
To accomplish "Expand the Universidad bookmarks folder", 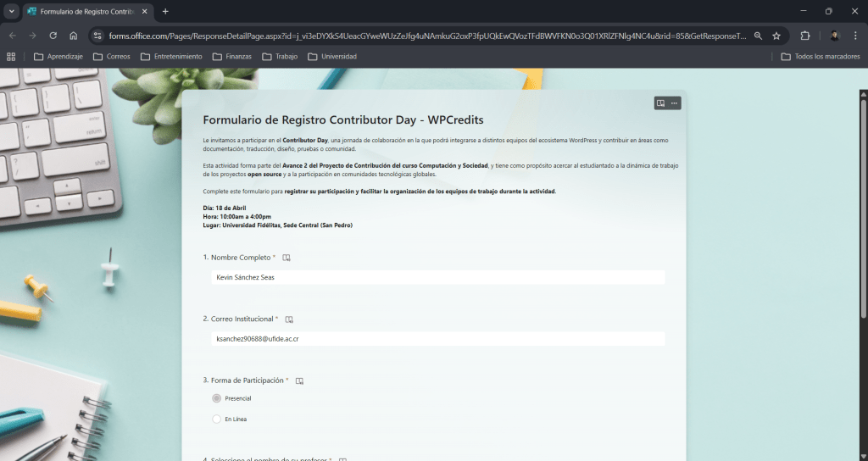I will point(332,57).
